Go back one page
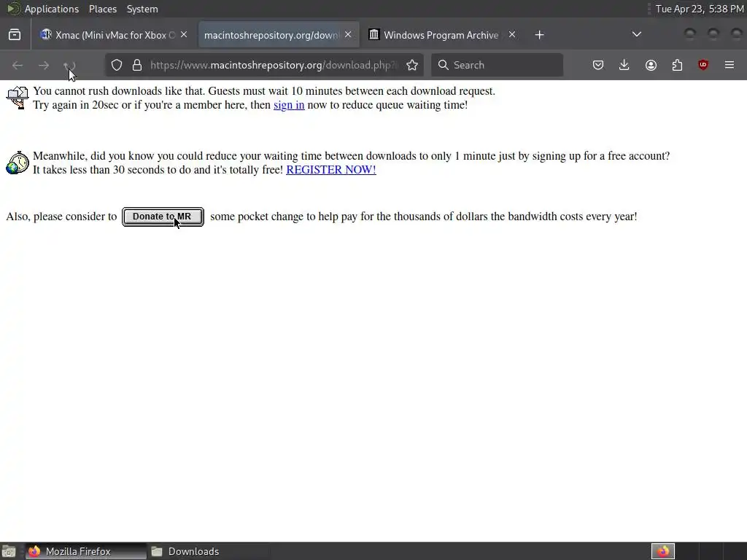Screen dimensions: 747x560 click(18, 65)
